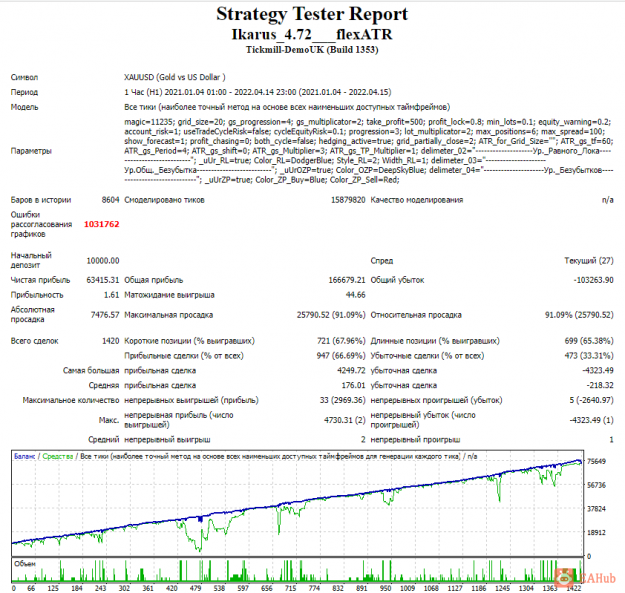This screenshot has height=593, width=625.
Task: Click 'Tickmill-DemoUK (Build 1353)' server line
Action: pyautogui.click(x=312, y=50)
